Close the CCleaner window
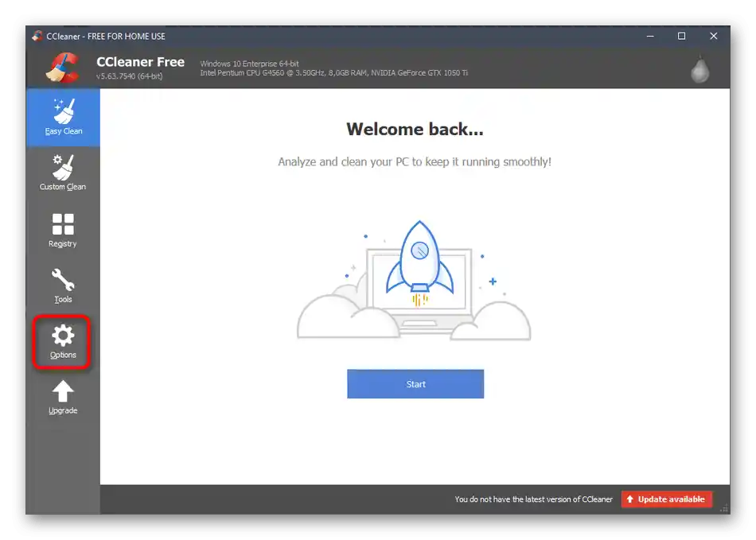Image resolution: width=756 pixels, height=540 pixels. (714, 36)
